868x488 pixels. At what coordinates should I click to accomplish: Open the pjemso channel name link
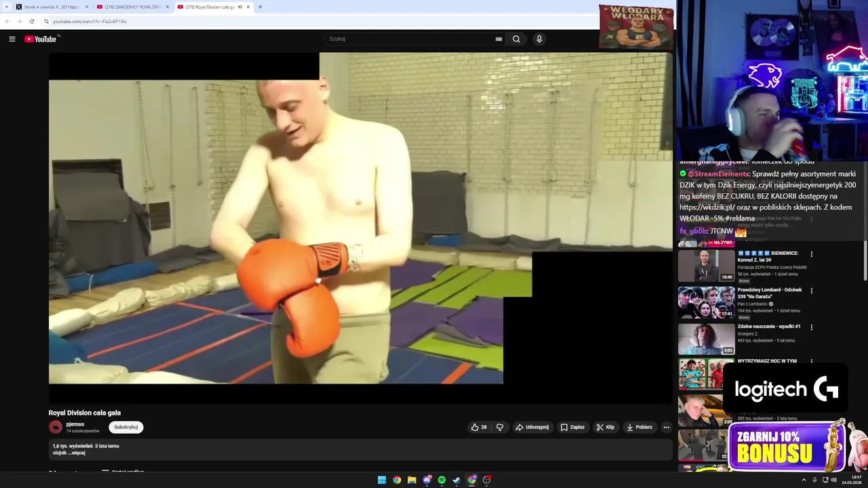pyautogui.click(x=75, y=424)
